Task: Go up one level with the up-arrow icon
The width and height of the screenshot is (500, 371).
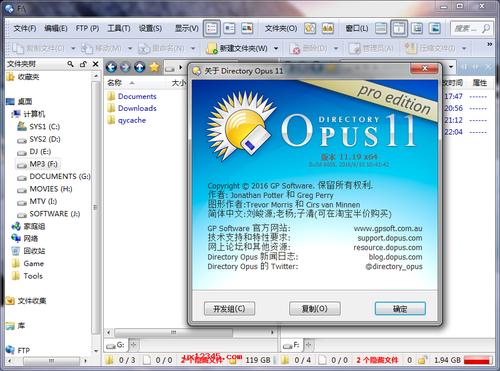Action: pos(140,68)
